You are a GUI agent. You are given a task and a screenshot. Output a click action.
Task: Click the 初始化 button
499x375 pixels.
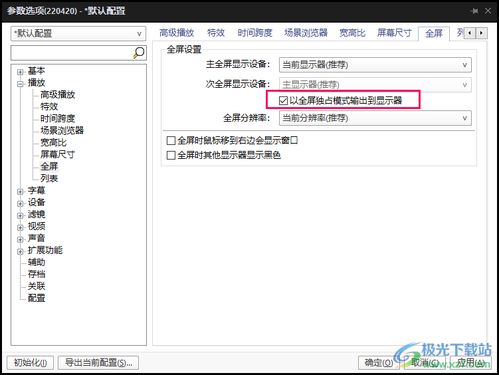30,363
